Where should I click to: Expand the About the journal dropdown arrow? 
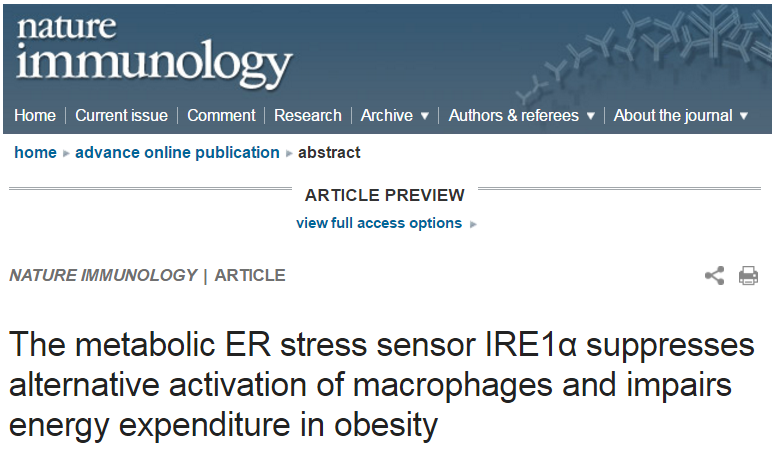pyautogui.click(x=744, y=116)
